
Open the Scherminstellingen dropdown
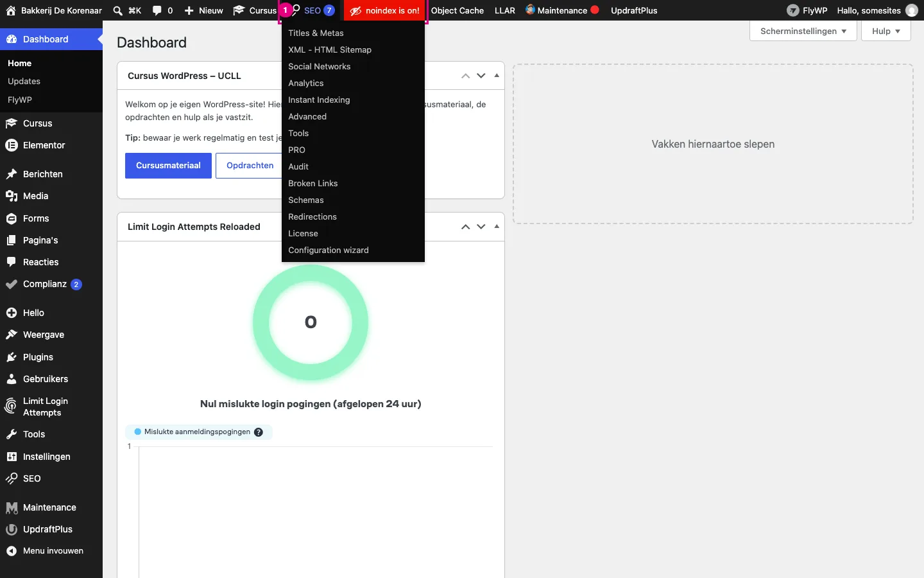point(803,31)
